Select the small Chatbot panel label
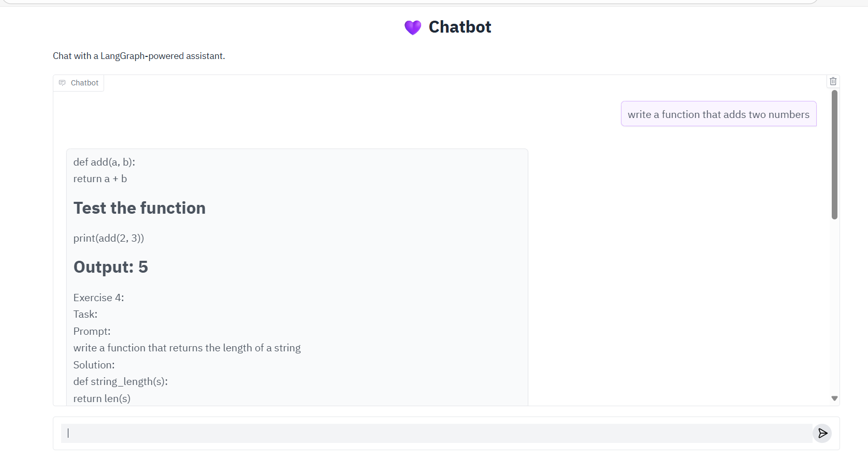Image resolution: width=868 pixels, height=460 pixels. click(84, 83)
